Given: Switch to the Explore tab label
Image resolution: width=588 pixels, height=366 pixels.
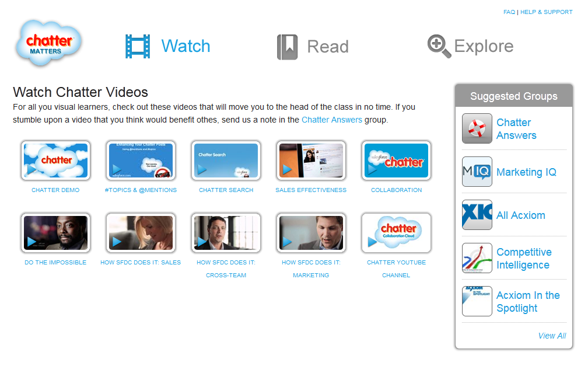Looking at the screenshot, I should (x=484, y=46).
